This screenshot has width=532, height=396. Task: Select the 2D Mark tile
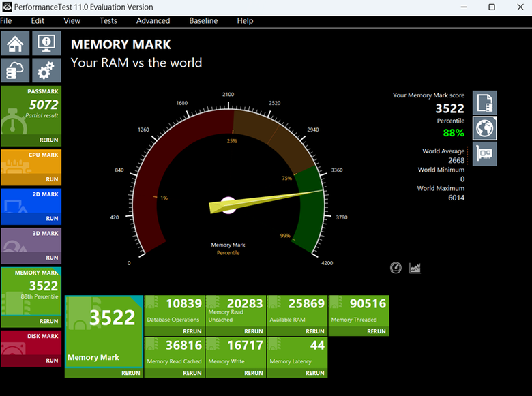(31, 201)
